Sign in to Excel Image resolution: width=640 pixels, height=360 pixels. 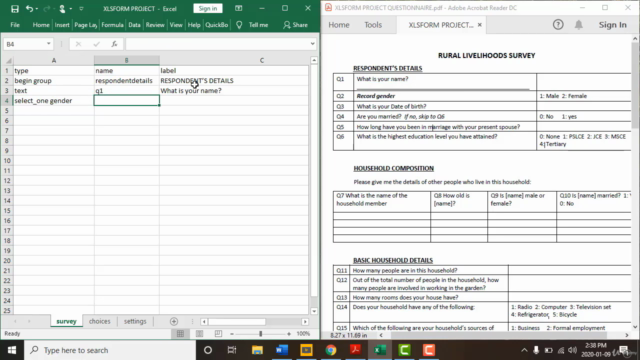pyautogui.click(x=208, y=9)
